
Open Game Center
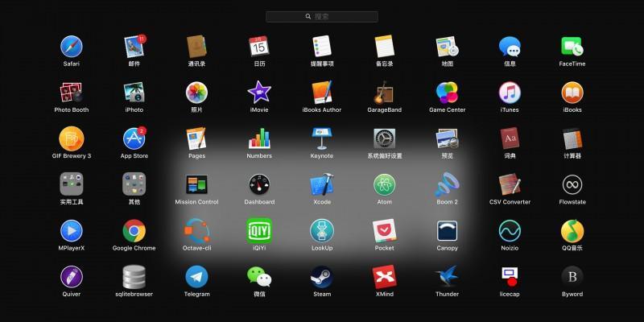point(448,93)
